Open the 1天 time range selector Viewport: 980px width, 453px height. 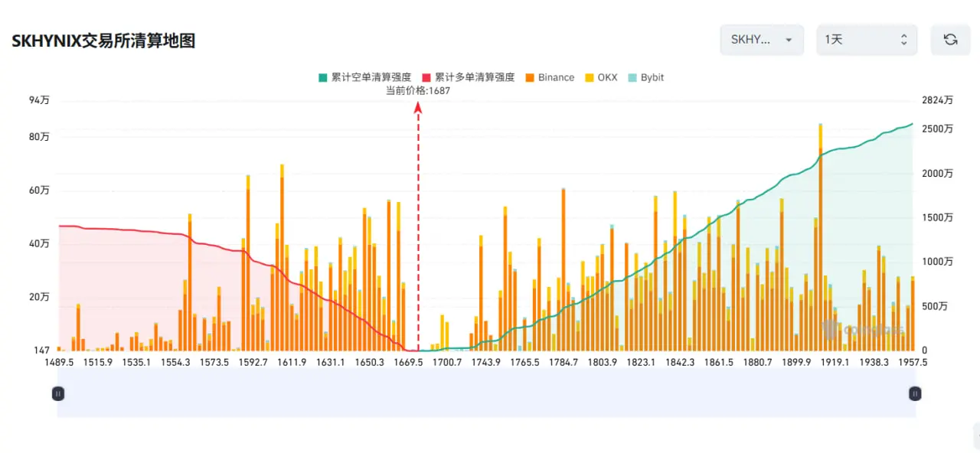point(867,40)
